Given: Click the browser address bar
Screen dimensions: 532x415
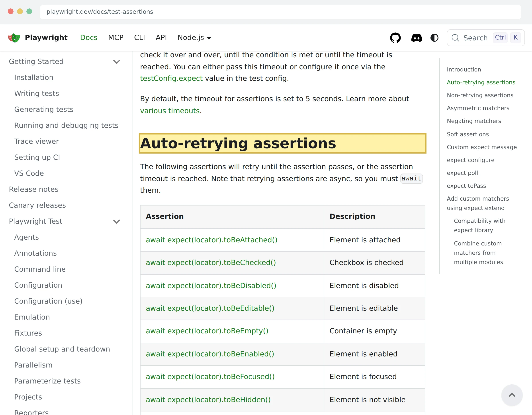Looking at the screenshot, I should pos(280,12).
